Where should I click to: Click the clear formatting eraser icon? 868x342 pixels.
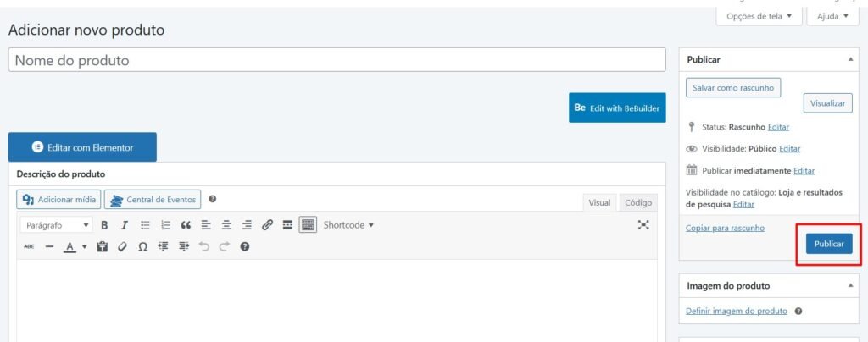click(122, 247)
